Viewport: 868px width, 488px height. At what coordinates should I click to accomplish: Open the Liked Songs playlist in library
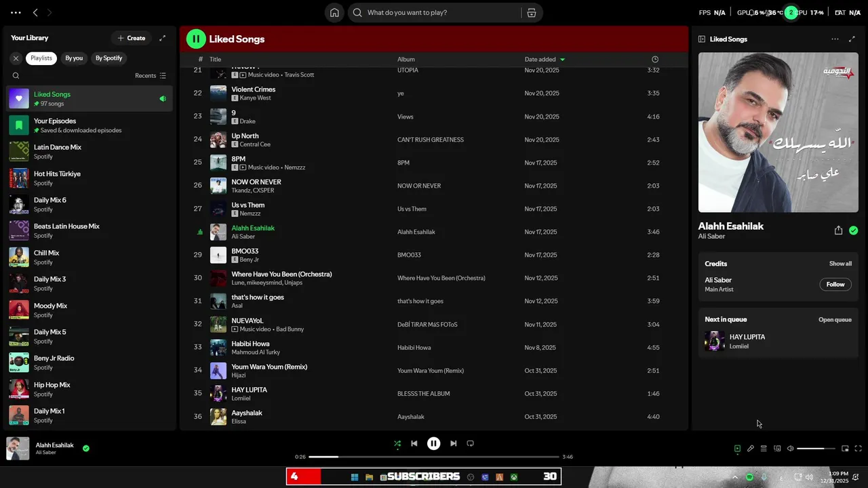point(89,99)
